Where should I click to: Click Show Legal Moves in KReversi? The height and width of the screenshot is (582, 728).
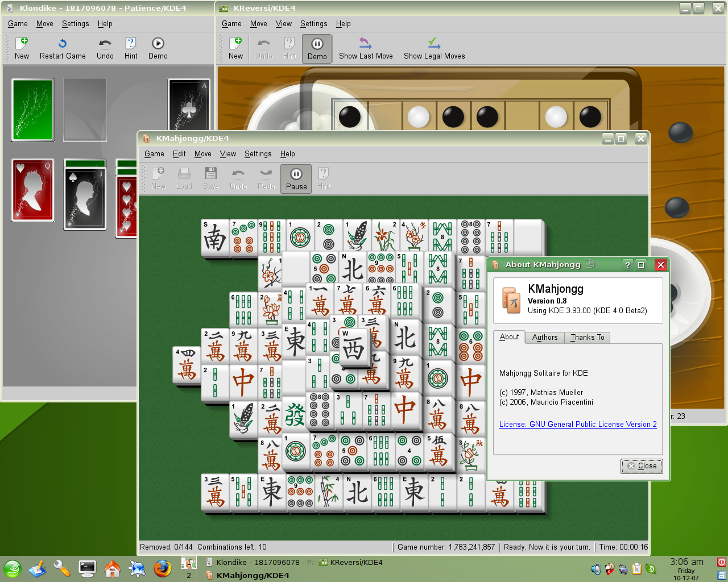coord(434,48)
